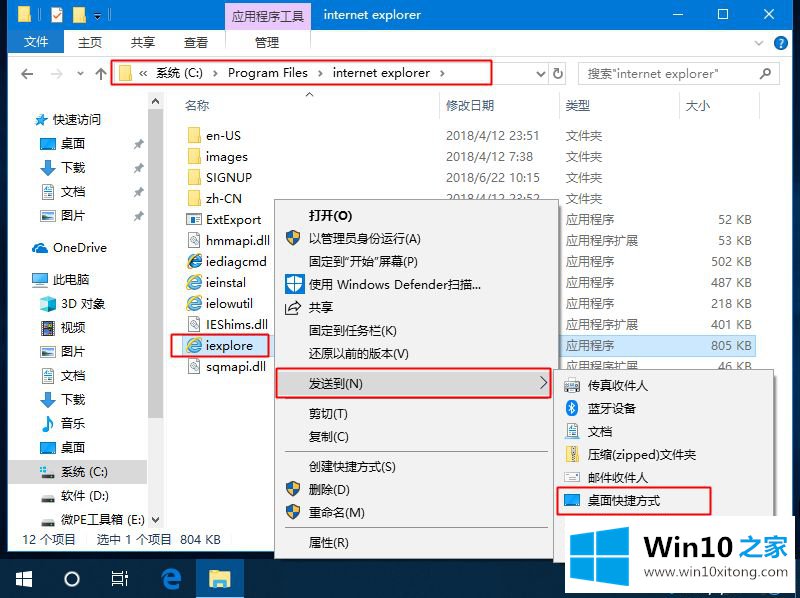Click the Windows Start button
Screen dimensions: 800x598
[x=24, y=579]
